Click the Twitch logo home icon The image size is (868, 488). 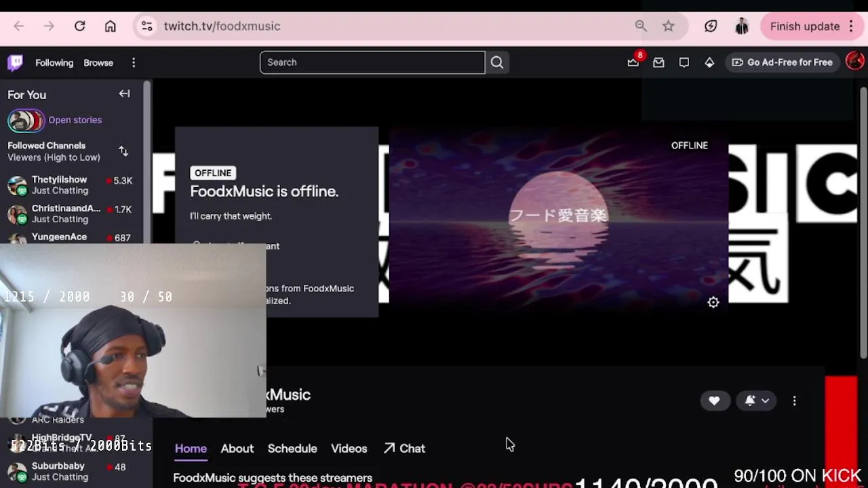click(x=16, y=62)
